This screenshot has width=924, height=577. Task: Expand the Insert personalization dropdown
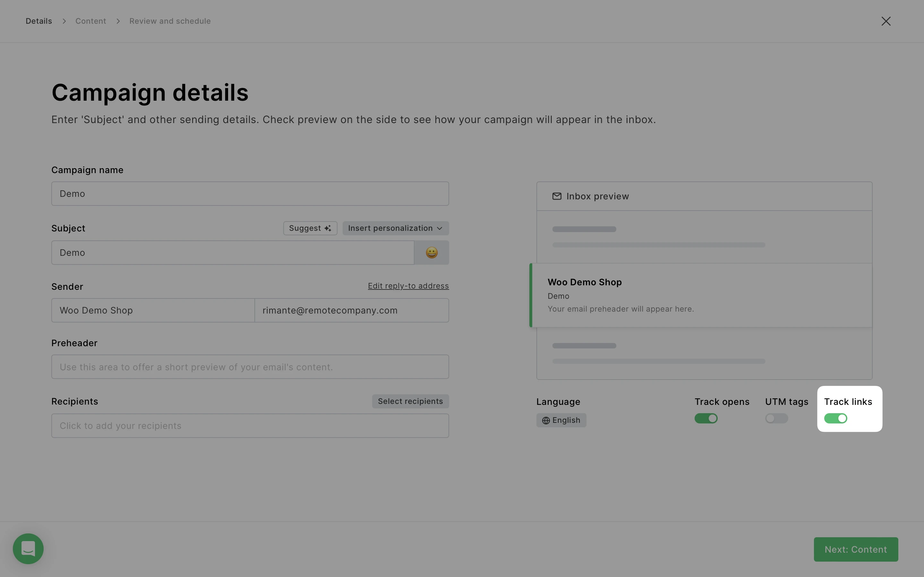pyautogui.click(x=395, y=228)
